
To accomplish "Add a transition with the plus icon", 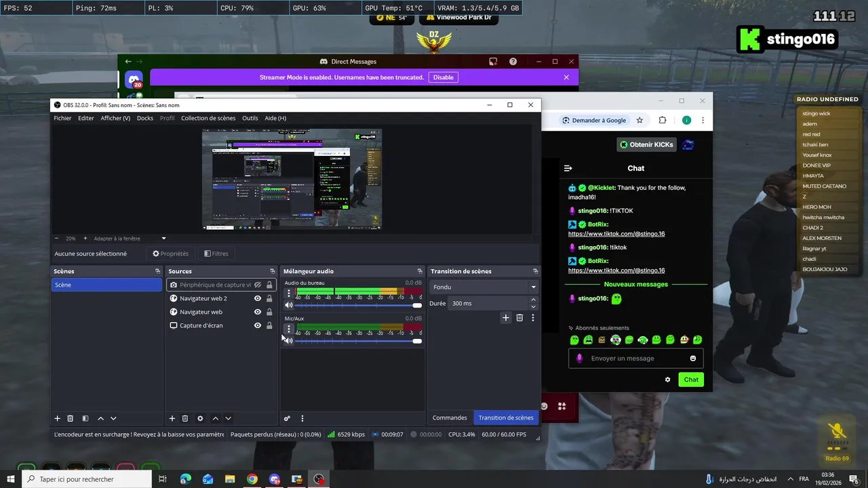I will 505,317.
